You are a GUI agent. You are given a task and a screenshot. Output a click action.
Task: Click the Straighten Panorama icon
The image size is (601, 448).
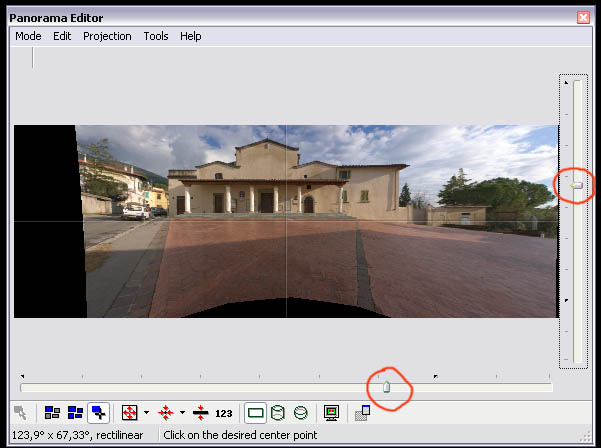pyautogui.click(x=200, y=413)
